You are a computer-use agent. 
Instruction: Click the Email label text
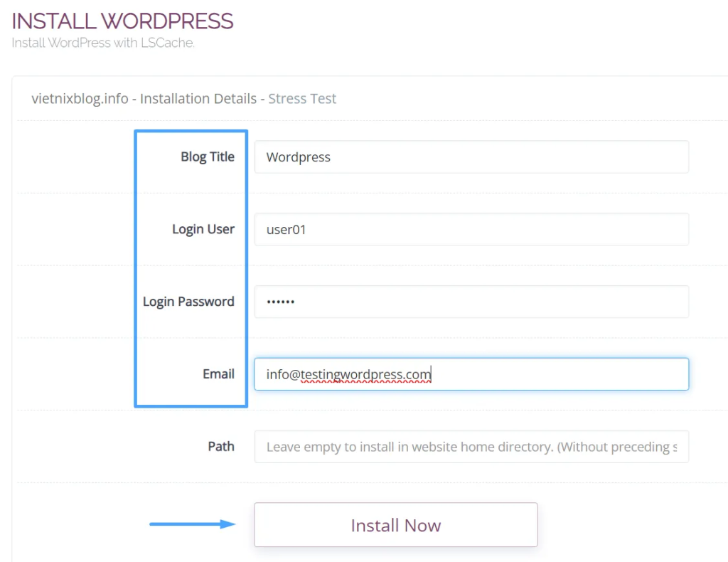(x=218, y=374)
